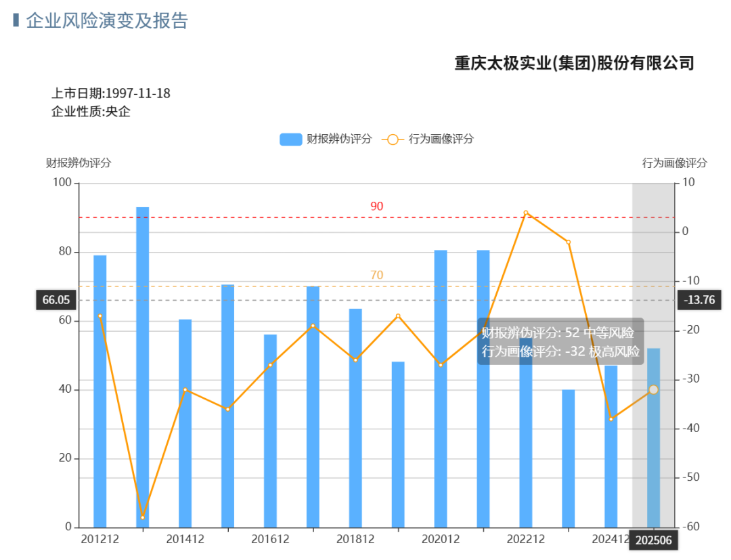The image size is (731, 560).
Task: Click the x-axis label 201812
Action: click(x=355, y=540)
